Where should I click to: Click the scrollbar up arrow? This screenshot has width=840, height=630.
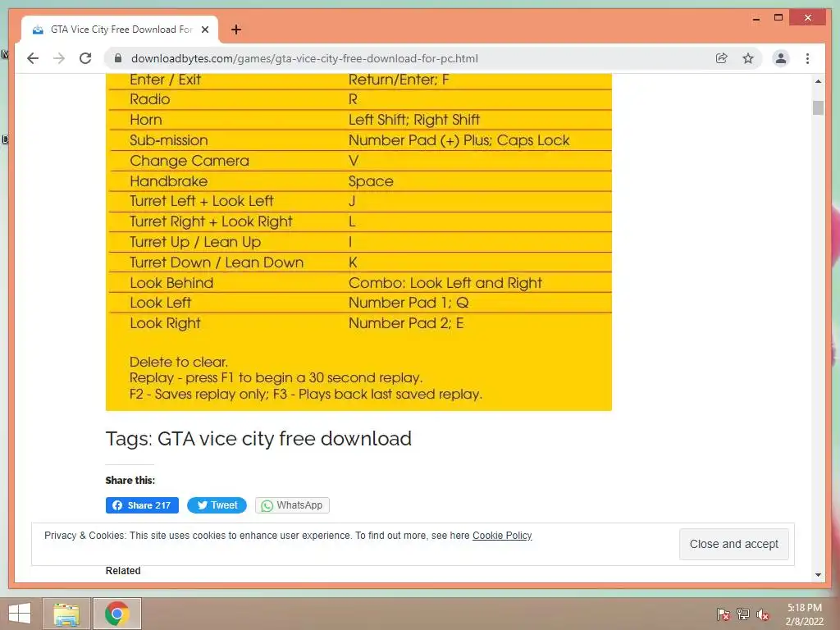pyautogui.click(x=818, y=81)
